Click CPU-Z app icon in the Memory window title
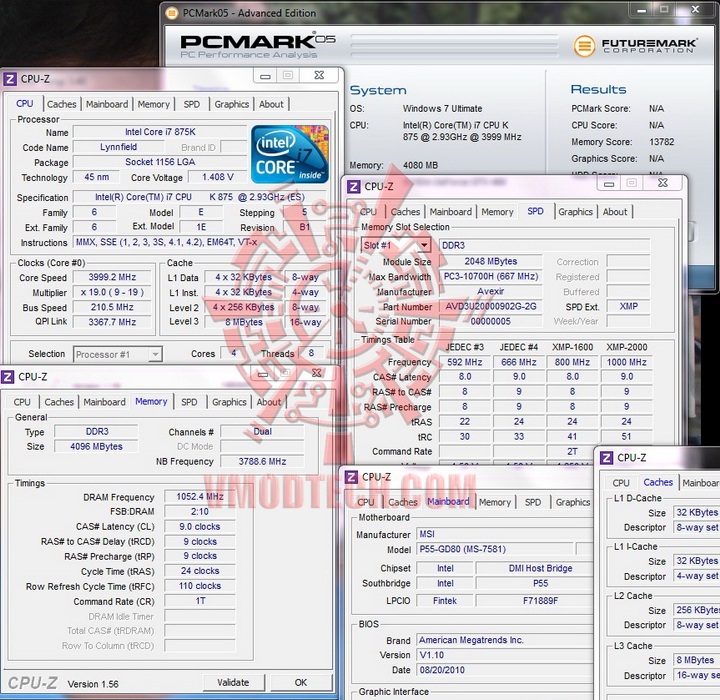Image resolution: width=720 pixels, height=700 pixels. [8, 377]
